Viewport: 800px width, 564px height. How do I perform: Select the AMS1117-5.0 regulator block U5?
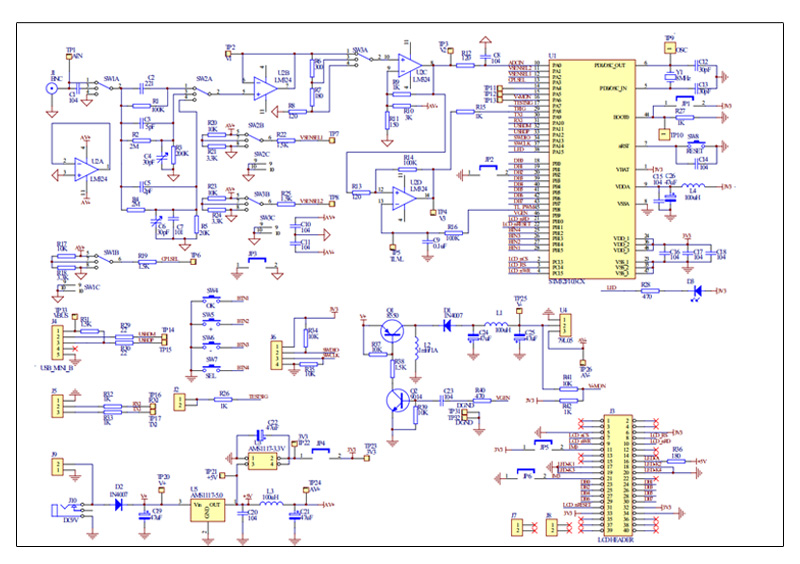tap(208, 510)
